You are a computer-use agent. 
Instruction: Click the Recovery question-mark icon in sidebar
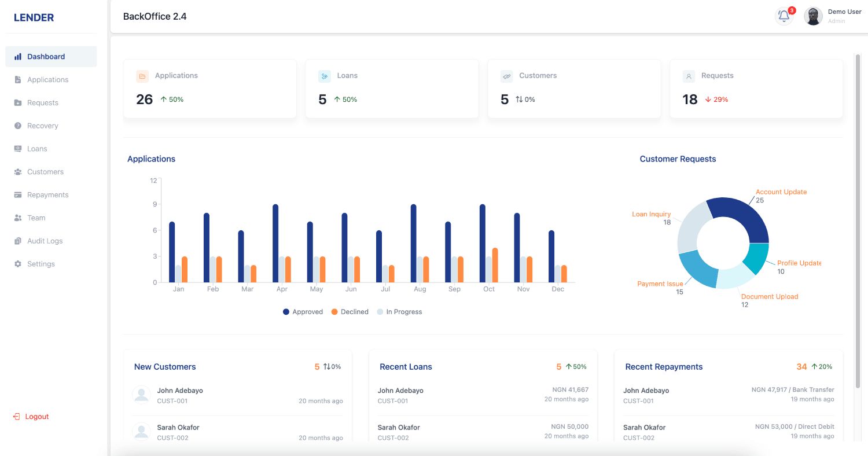[x=18, y=126]
